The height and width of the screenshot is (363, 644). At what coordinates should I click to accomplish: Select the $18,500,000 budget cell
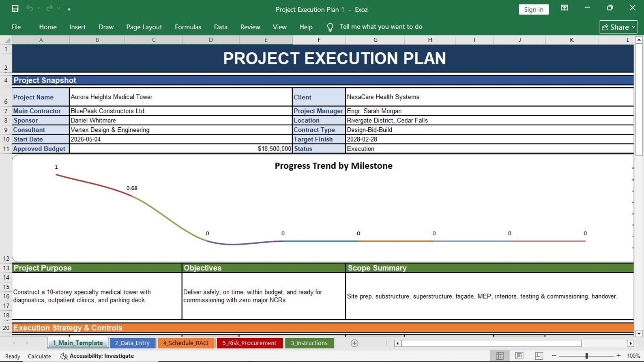pyautogui.click(x=180, y=149)
